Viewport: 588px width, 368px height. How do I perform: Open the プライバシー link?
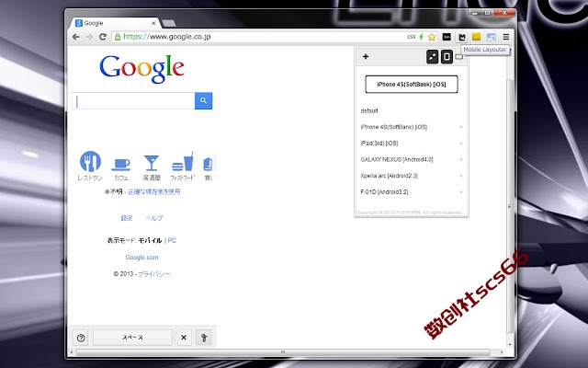pyautogui.click(x=154, y=274)
